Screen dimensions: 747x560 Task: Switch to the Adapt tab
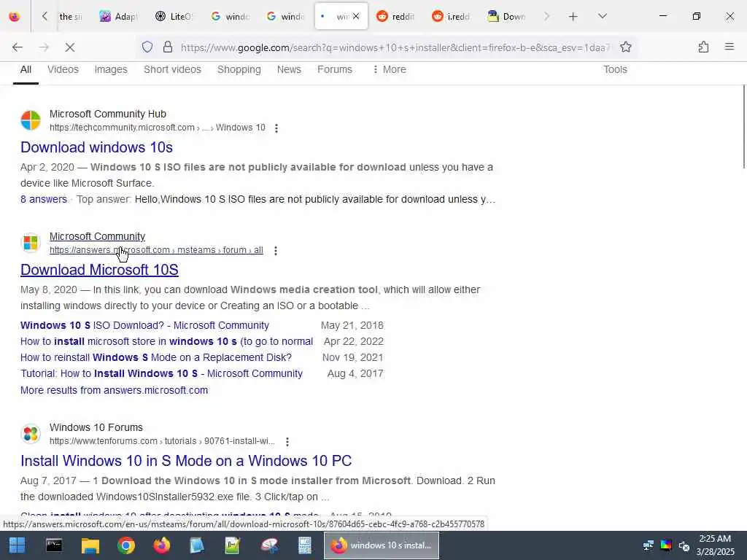click(x=119, y=16)
